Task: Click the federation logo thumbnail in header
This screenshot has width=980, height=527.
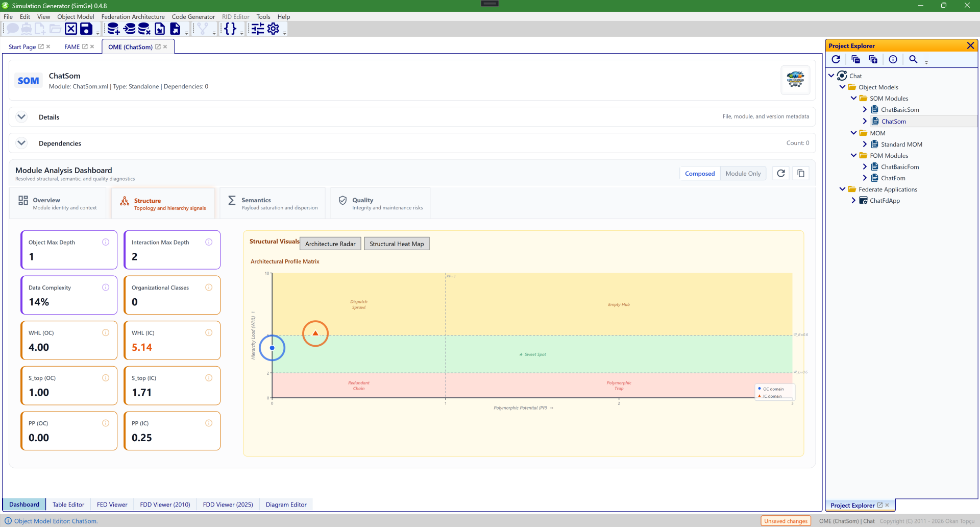Action: [x=795, y=80]
